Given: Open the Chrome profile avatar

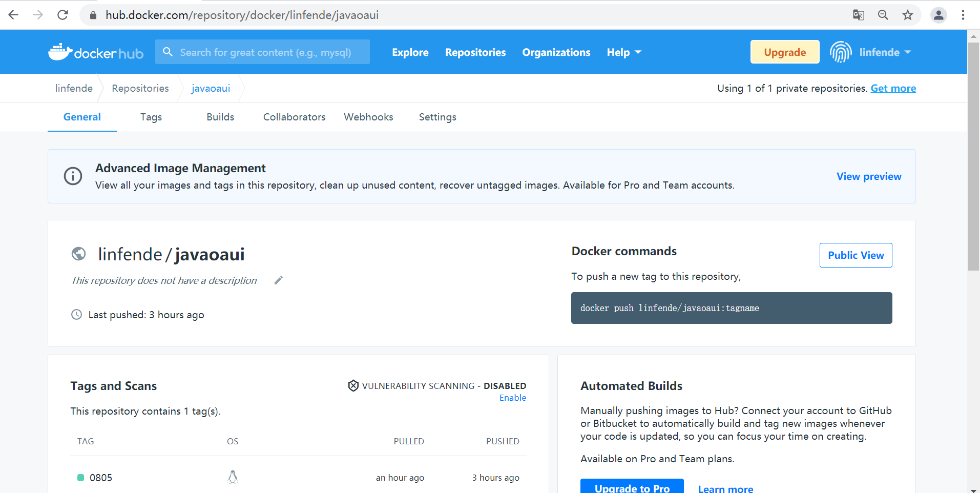Looking at the screenshot, I should point(939,15).
